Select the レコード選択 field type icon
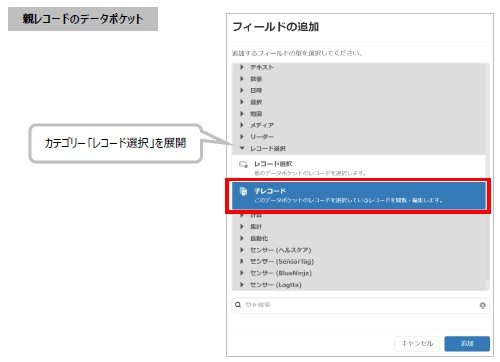Screen dimensions: 500x362 click(x=243, y=164)
